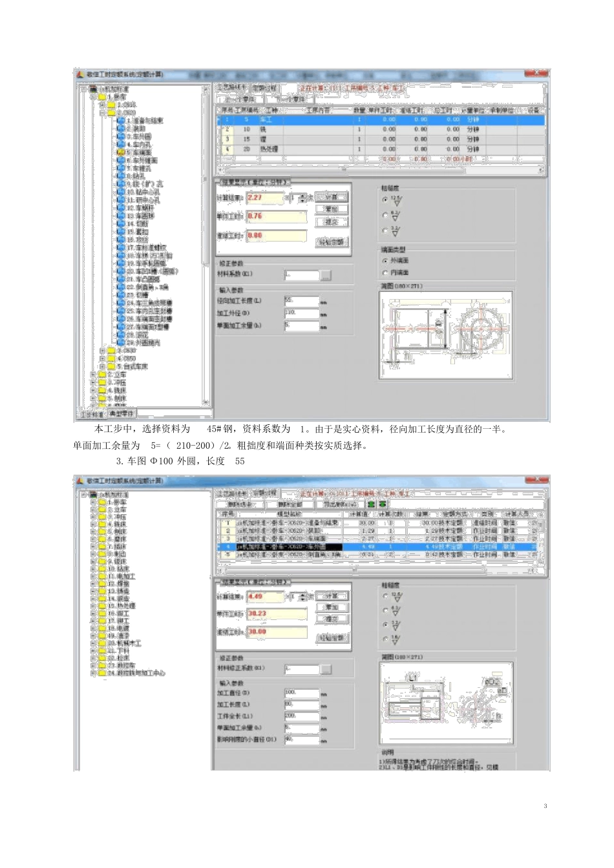
Task: Expand the 3.C630 node in upper tree
Action: pos(102,350)
